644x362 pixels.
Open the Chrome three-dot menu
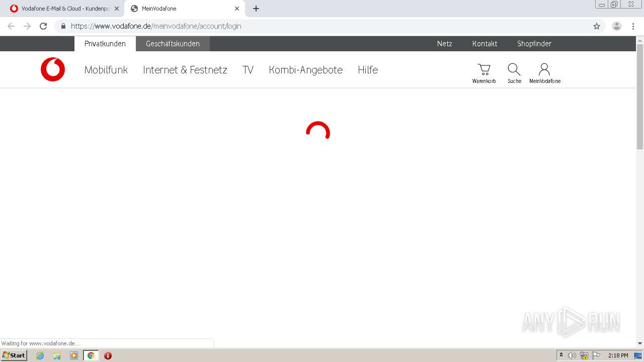click(x=633, y=26)
